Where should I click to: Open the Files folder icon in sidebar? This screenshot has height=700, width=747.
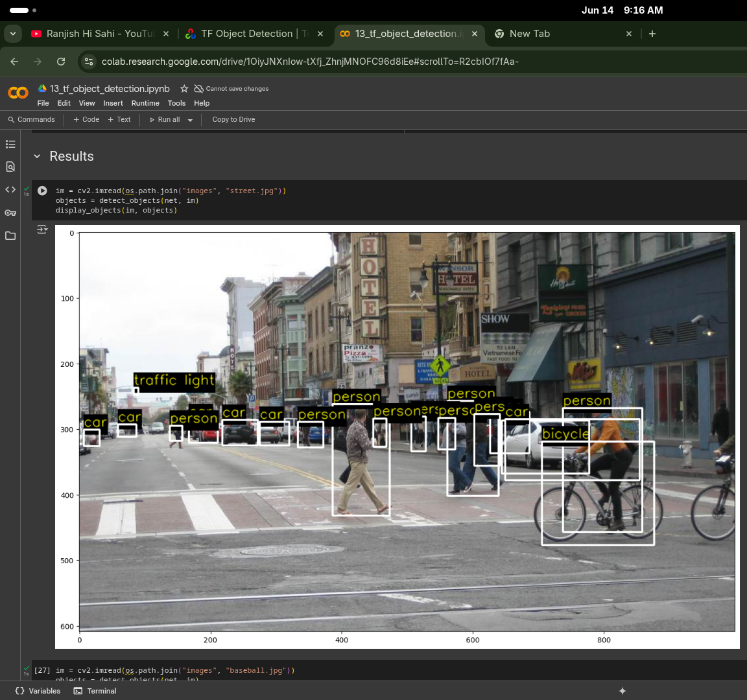coord(10,236)
